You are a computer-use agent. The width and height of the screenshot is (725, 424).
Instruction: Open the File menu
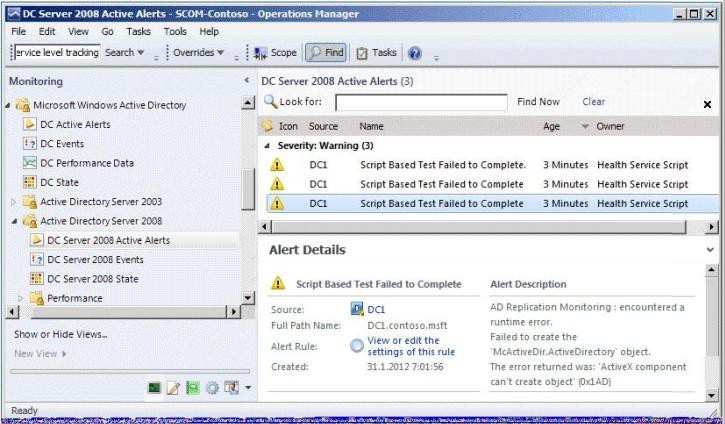click(18, 31)
